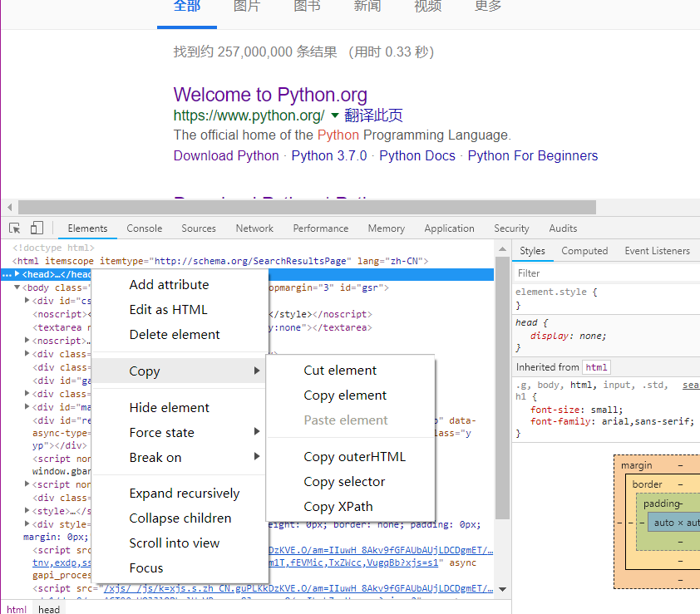Toggle the device toolbar icon

[37, 228]
